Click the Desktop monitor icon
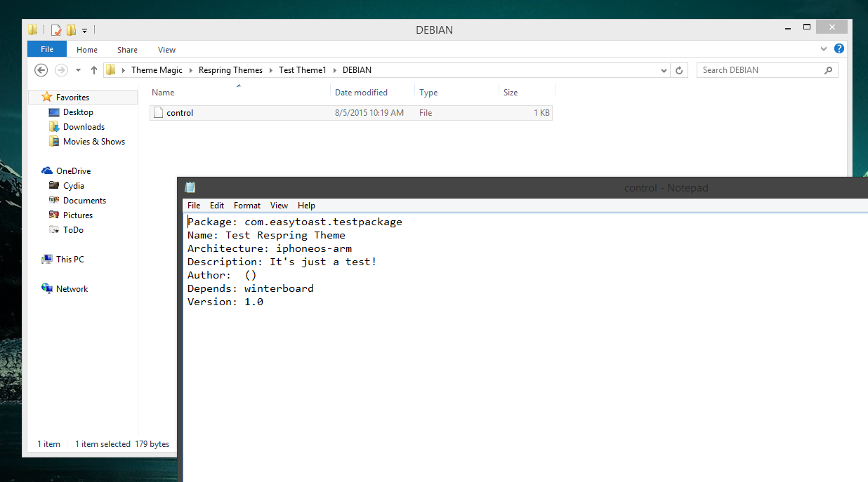 [x=54, y=112]
